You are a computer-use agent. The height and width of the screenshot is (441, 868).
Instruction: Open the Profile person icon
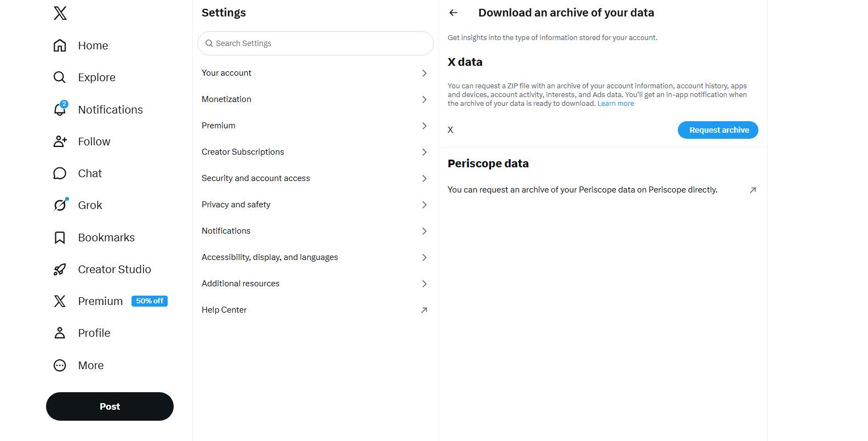(60, 333)
